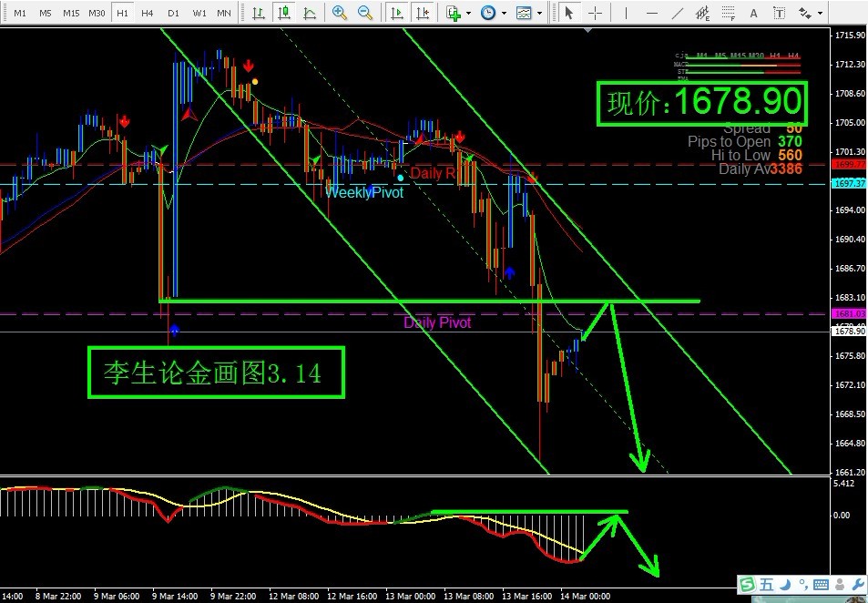Viewport: 868px width, 603px height.
Task: Toggle candlestick chart mode
Action: pos(285,13)
